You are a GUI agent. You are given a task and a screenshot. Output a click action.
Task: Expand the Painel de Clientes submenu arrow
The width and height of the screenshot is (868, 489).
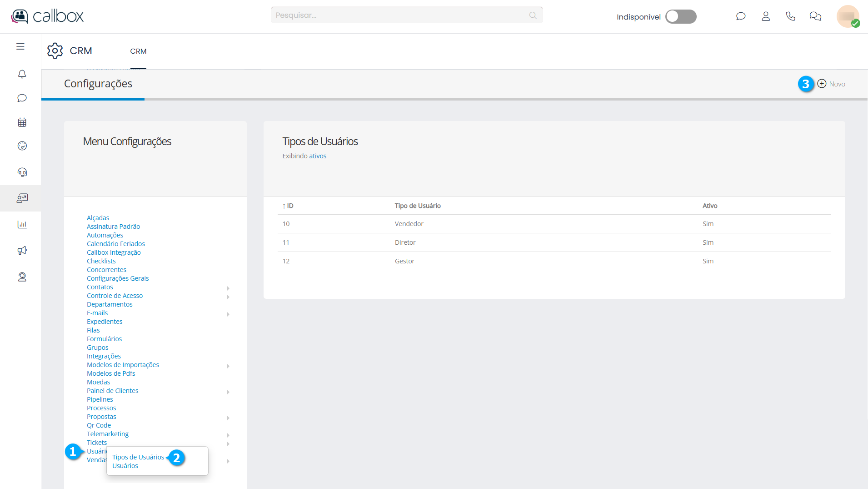tap(228, 392)
